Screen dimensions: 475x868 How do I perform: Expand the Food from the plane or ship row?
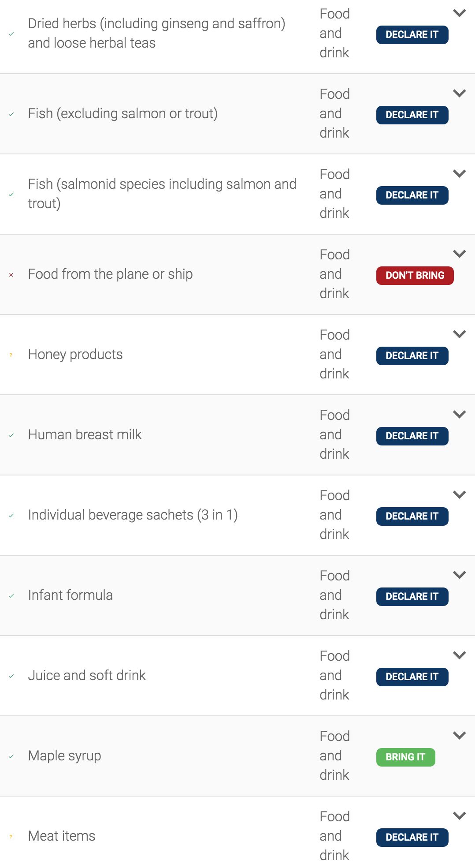coord(460,254)
